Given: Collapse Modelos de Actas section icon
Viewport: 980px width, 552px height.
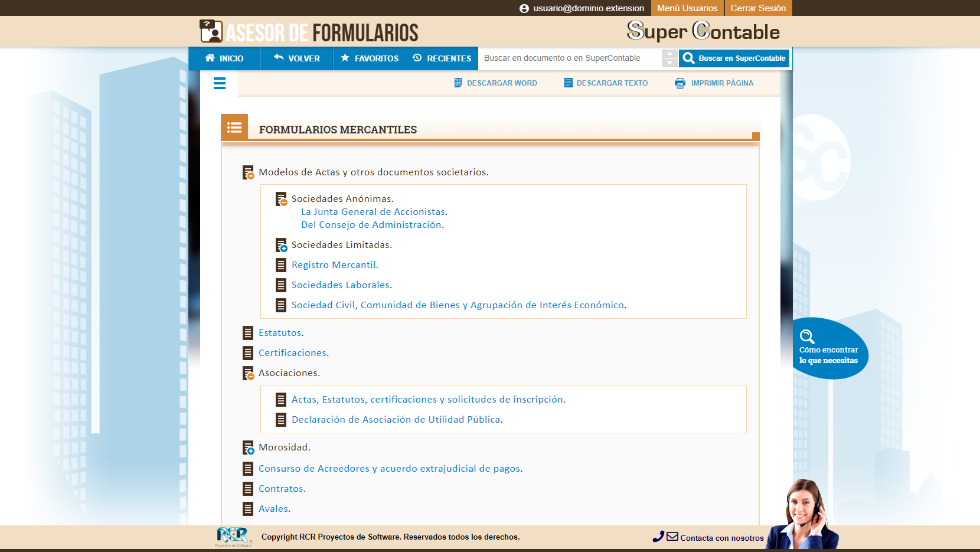Looking at the screenshot, I should tap(249, 172).
